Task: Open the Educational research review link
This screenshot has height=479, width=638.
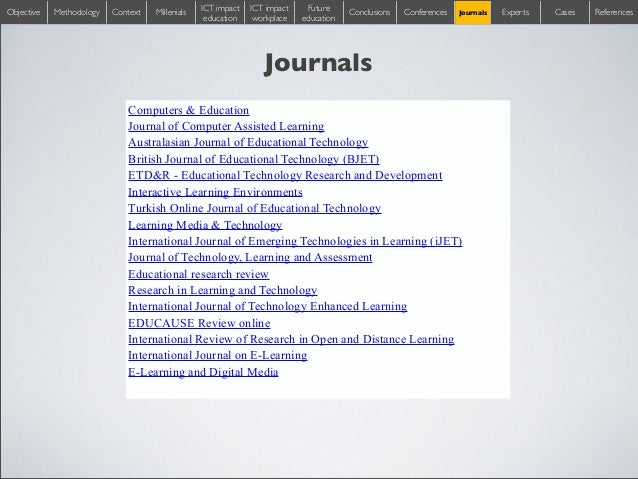Action: pos(198,274)
